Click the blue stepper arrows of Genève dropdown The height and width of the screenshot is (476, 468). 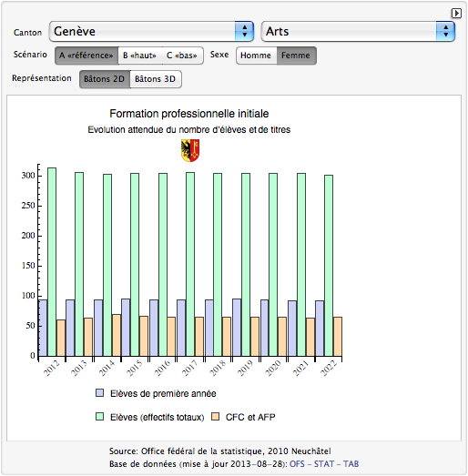point(244,31)
